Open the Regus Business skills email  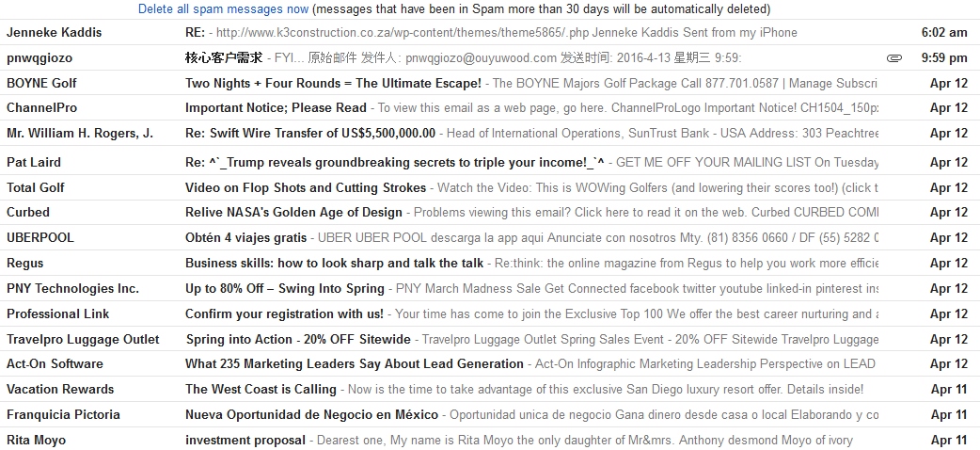click(x=334, y=263)
